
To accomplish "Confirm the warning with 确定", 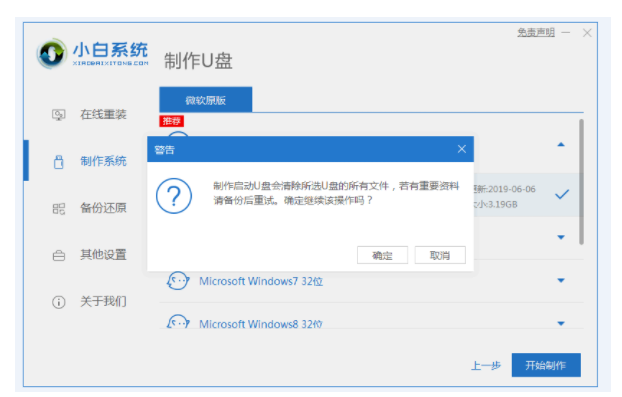I will click(382, 255).
